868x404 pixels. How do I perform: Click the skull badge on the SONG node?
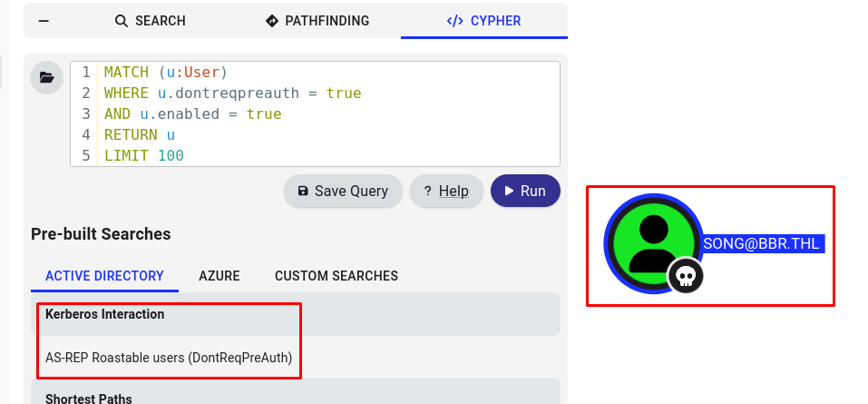tap(686, 275)
